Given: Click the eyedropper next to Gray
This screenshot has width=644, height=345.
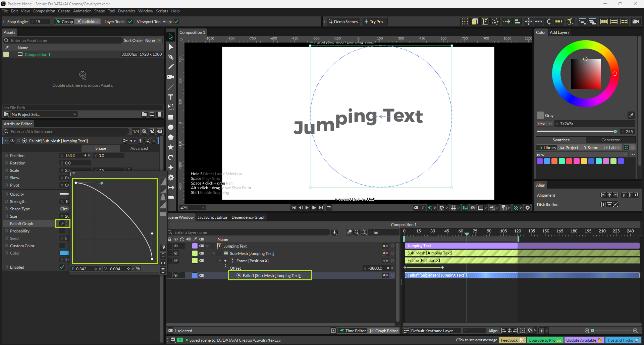Looking at the screenshot, I should click(x=631, y=115).
